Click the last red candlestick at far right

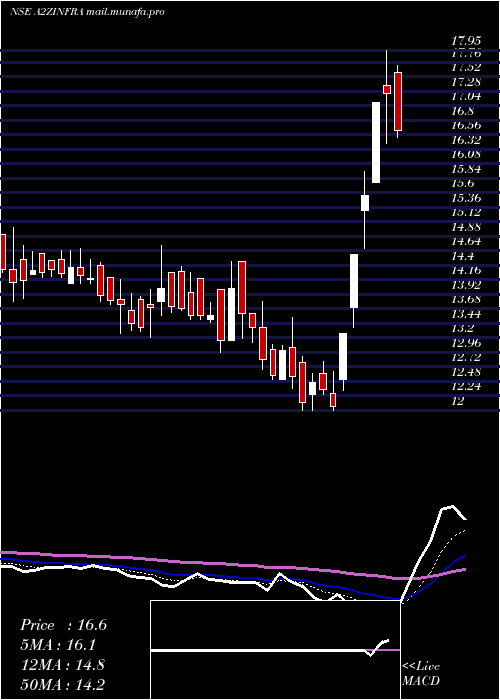[398, 101]
